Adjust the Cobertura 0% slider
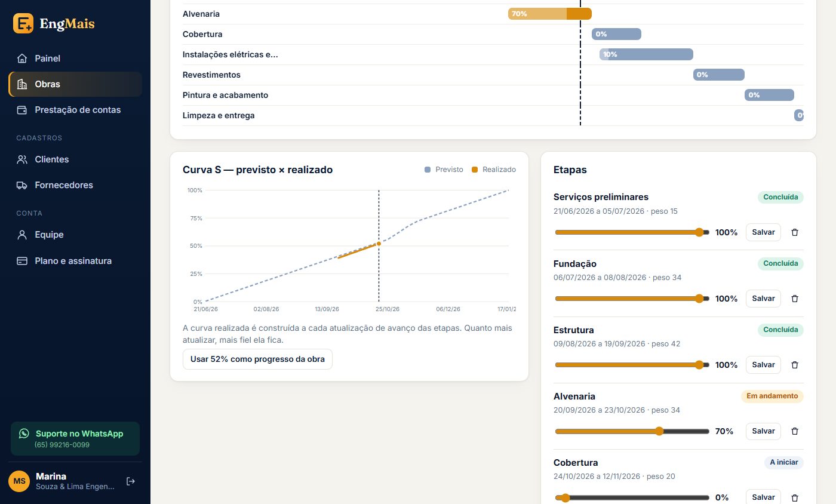Viewport: 836px width, 504px height. point(632,497)
